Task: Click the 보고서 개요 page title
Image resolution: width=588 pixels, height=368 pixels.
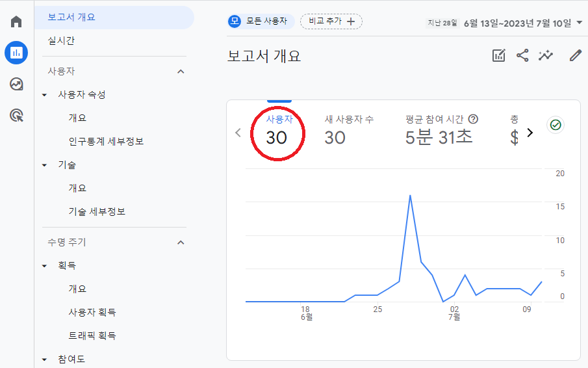Action: click(x=264, y=57)
